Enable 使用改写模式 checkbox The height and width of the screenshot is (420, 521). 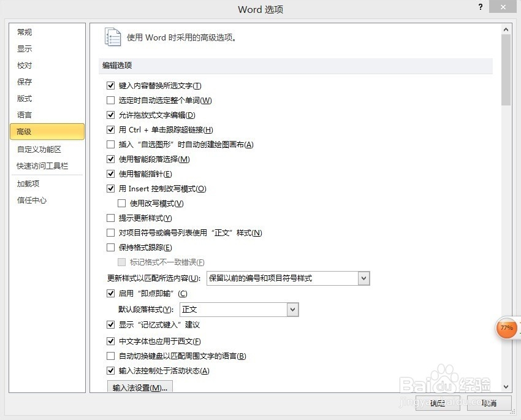(121, 204)
